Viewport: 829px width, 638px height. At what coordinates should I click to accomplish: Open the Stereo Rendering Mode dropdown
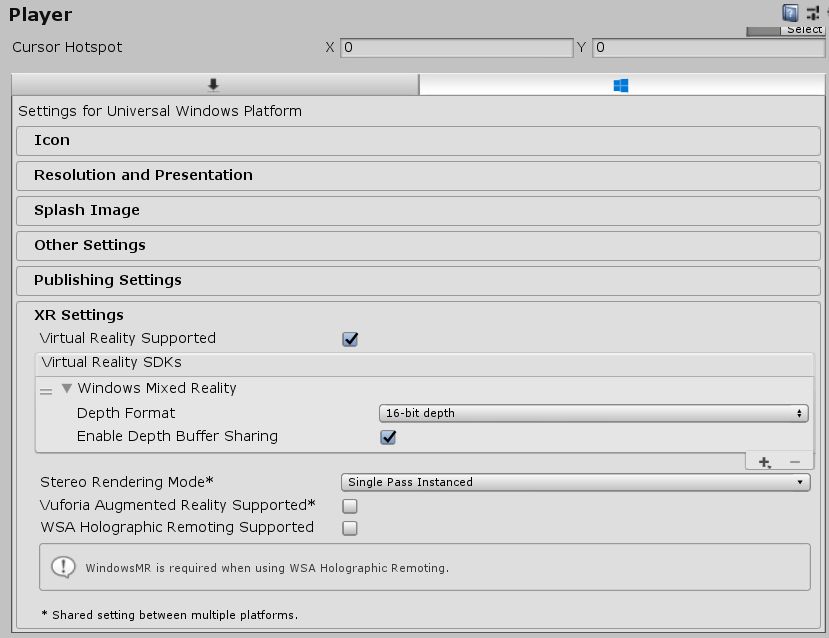[575, 482]
